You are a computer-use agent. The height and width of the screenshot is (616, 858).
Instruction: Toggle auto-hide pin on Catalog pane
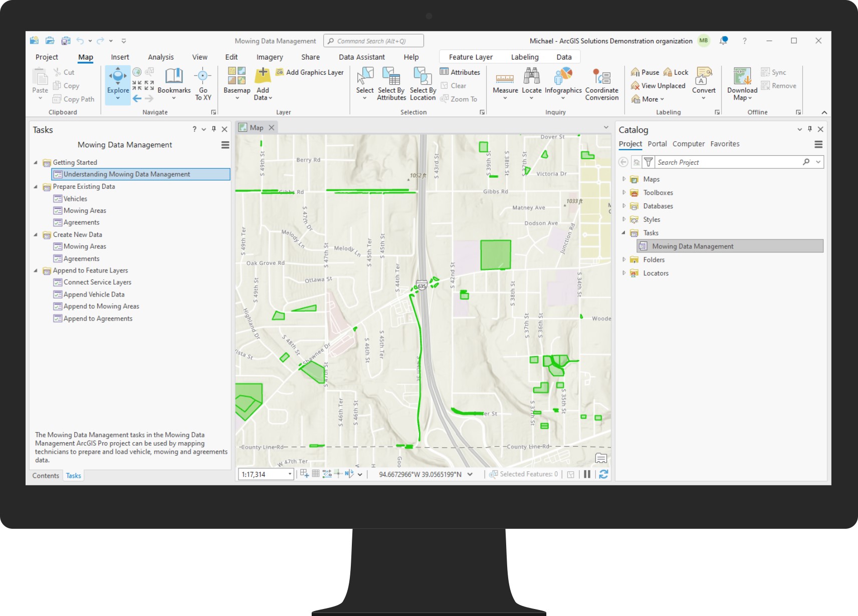(x=810, y=129)
